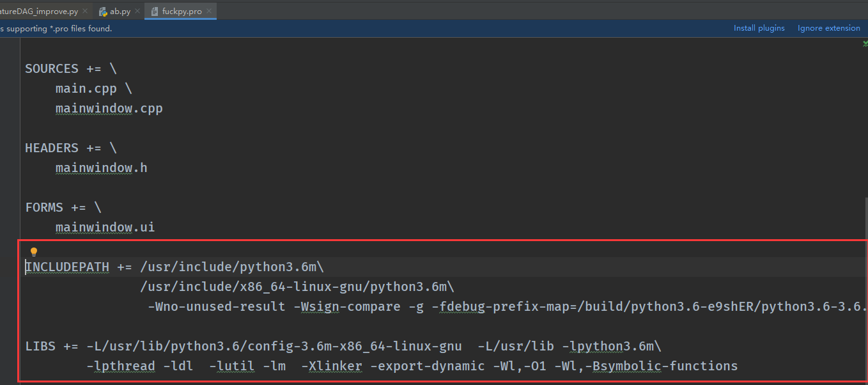868x385 pixels.
Task: Click the underlined INCLUDEPATH variable
Action: coord(66,267)
